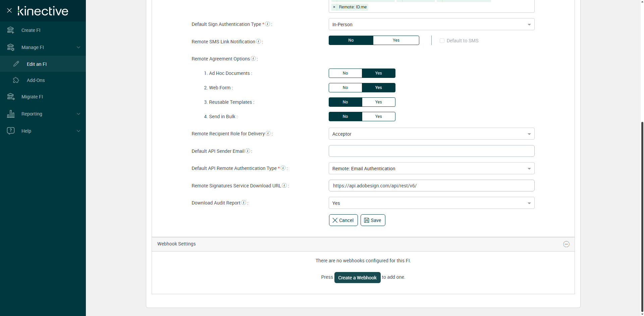Remove the Remote: ID.me tag

[x=334, y=7]
